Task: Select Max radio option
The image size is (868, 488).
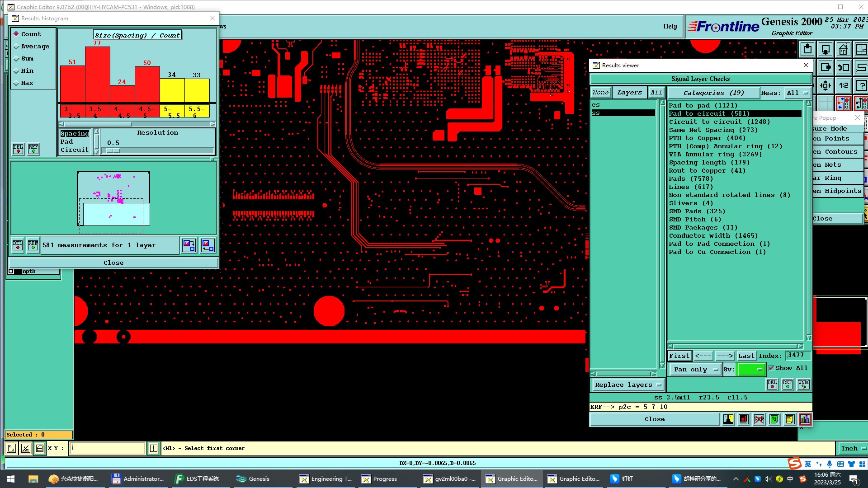Action: click(x=24, y=83)
